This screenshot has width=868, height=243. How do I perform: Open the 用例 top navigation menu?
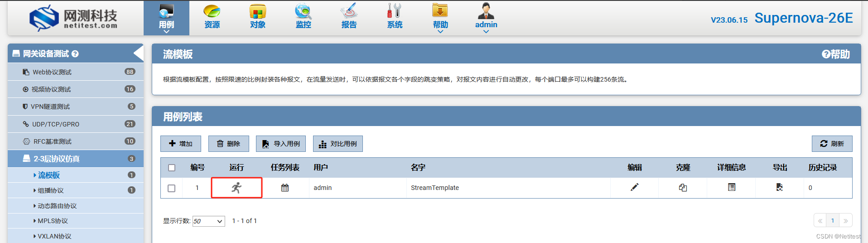(x=166, y=18)
